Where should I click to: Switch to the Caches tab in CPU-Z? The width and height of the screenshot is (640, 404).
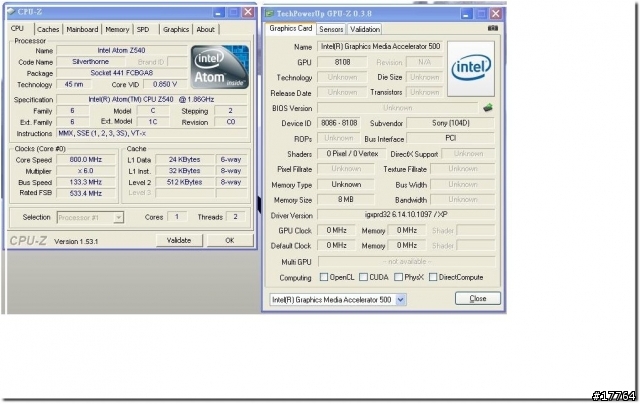point(48,29)
